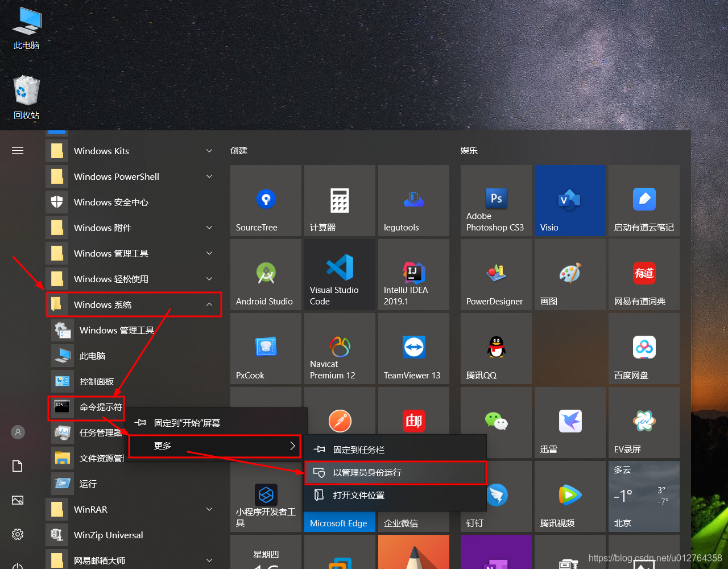Expand the Windows 附件 folder
This screenshot has width=728, height=569.
(x=134, y=228)
